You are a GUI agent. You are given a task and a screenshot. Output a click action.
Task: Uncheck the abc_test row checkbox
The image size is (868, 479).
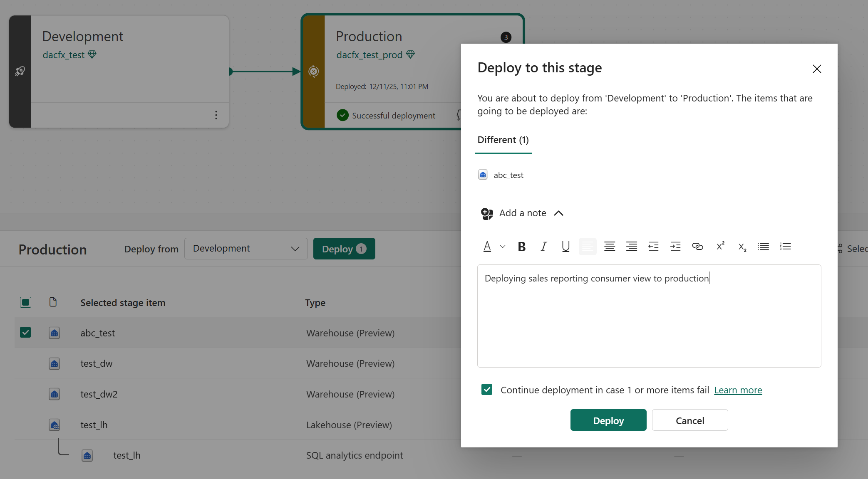(x=25, y=333)
